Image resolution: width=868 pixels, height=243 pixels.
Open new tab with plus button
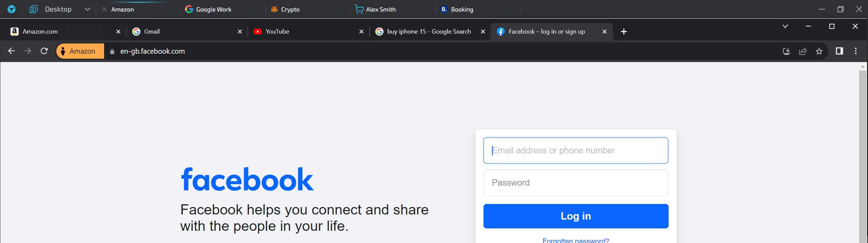(x=624, y=32)
